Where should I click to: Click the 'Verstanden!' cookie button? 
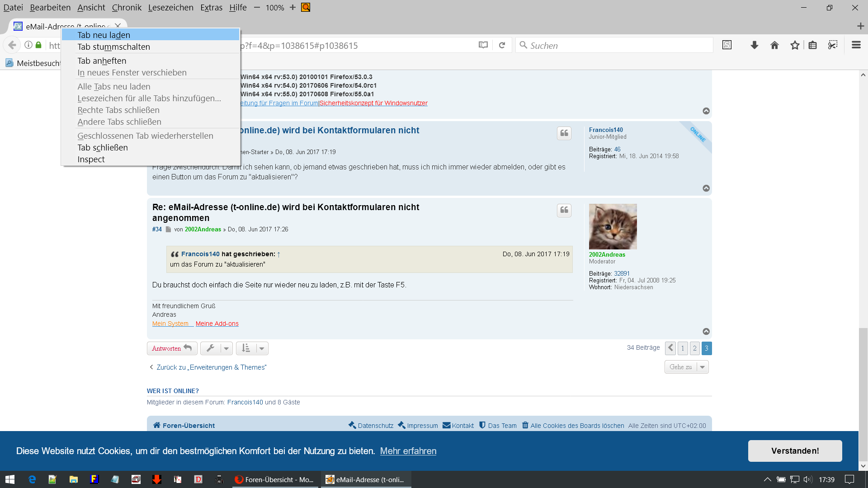coord(794,451)
